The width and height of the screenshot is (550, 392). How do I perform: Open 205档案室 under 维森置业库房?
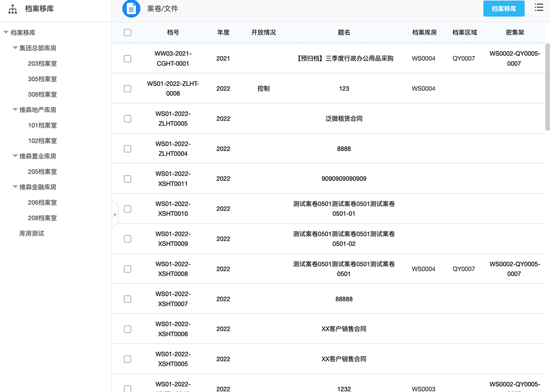(x=42, y=171)
